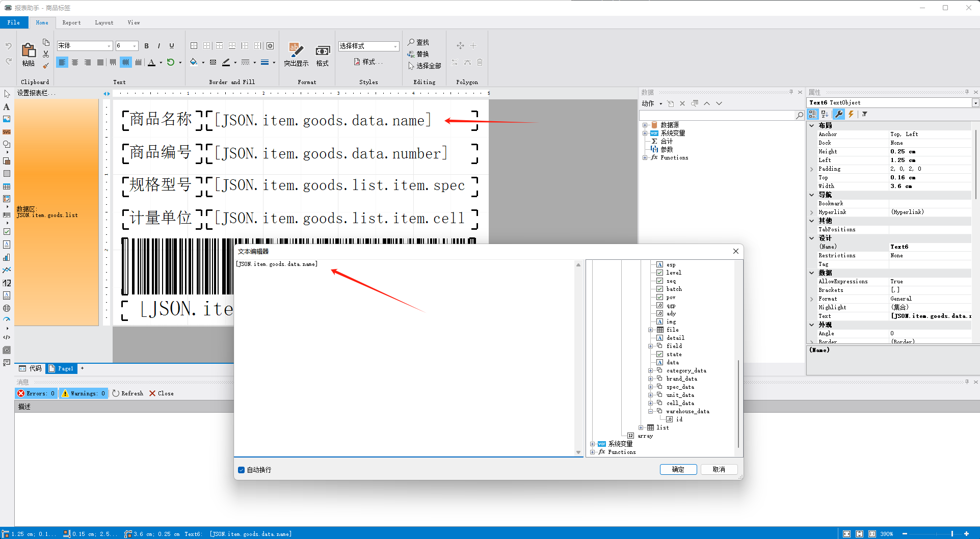The width and height of the screenshot is (980, 539).
Task: Click the Copy icon in Clipboard group
Action: (x=46, y=42)
